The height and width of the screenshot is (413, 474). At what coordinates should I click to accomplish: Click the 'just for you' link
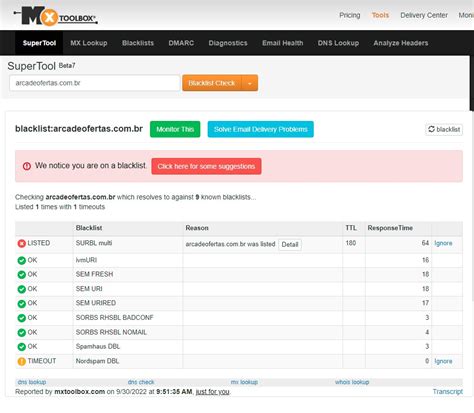tap(212, 392)
